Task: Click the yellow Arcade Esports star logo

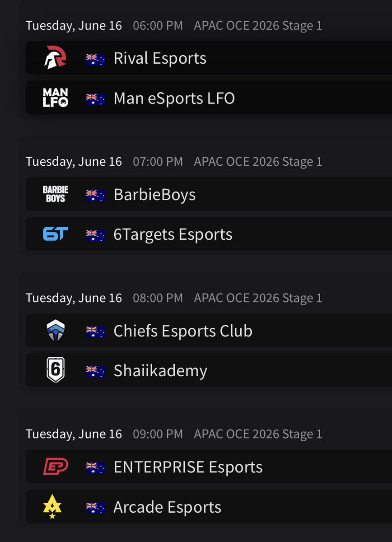Action: click(x=52, y=507)
